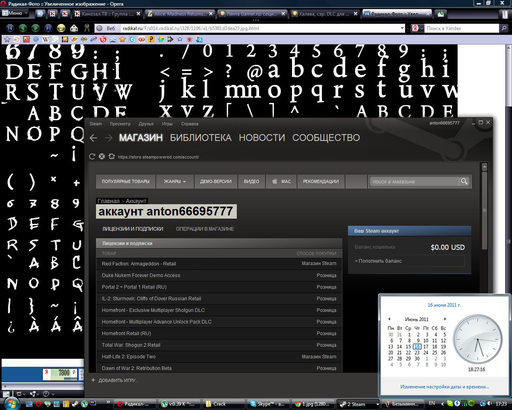Click the store search magnifier icon
The width and height of the screenshot is (512, 410).
pyautogui.click(x=464, y=181)
